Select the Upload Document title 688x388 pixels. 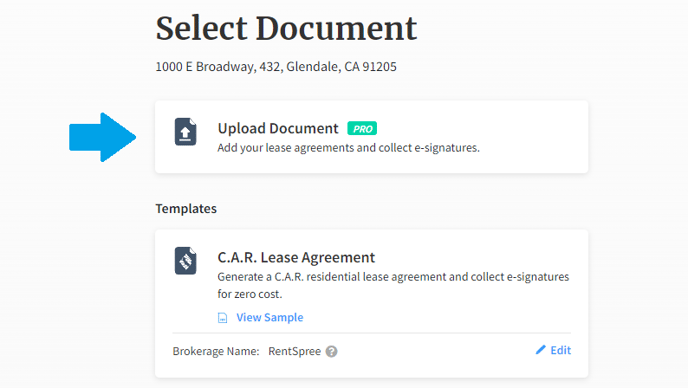(x=278, y=128)
